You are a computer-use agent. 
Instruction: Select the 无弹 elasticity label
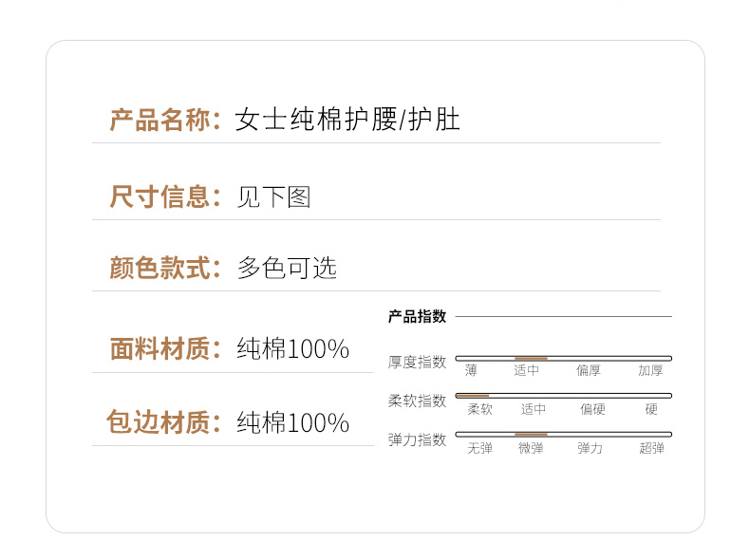479,448
